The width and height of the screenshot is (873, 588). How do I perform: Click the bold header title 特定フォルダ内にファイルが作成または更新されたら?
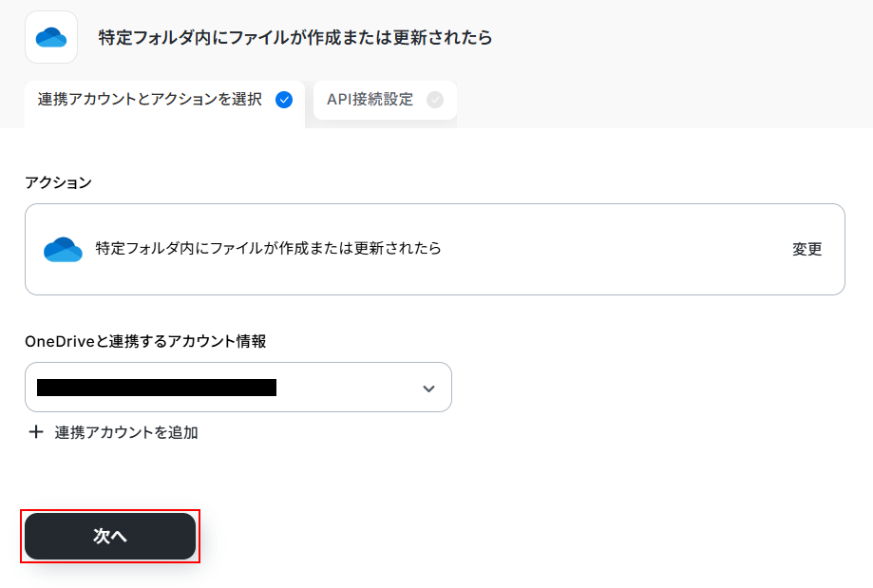point(295,38)
